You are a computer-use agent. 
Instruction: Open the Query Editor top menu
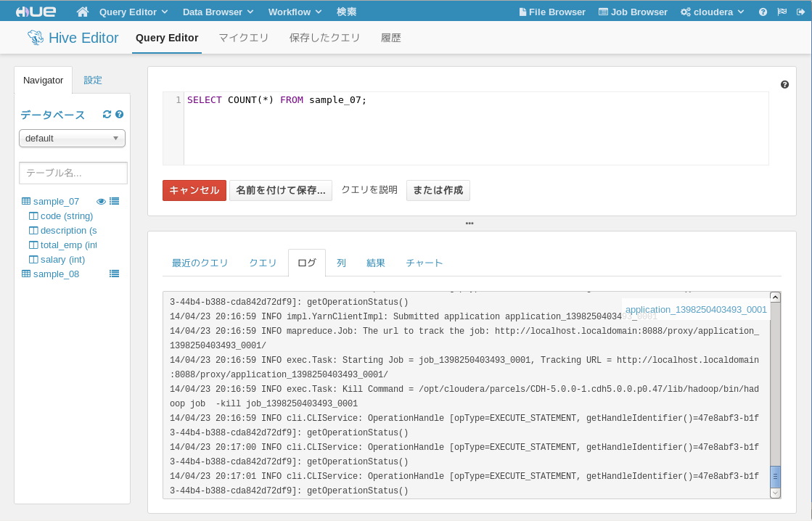coord(133,12)
